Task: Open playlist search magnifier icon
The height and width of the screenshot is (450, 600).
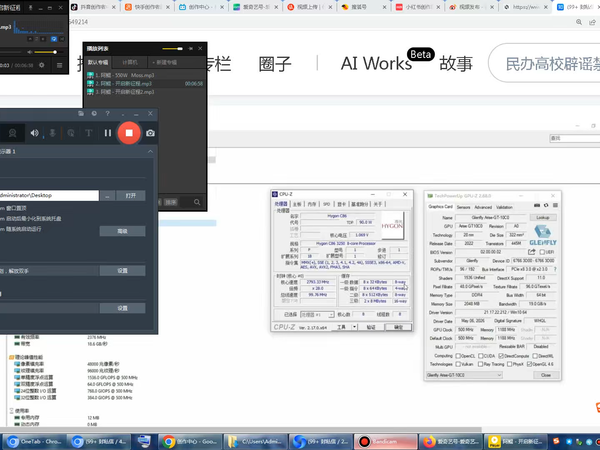Action: (197, 202)
